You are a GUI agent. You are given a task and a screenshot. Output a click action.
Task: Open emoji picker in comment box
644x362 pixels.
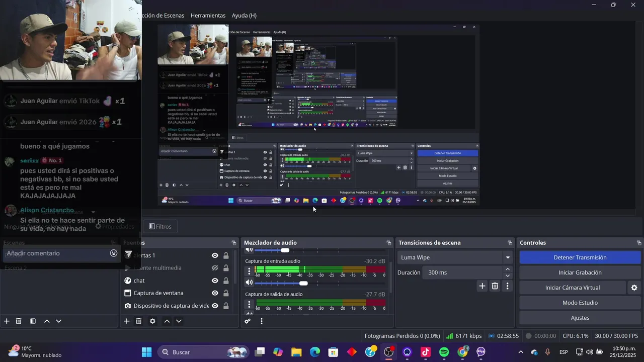[114, 253]
